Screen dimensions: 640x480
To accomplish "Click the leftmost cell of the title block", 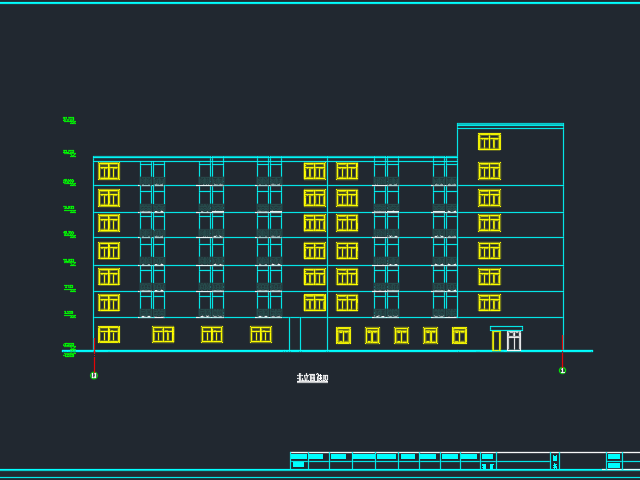I will (x=298, y=457).
